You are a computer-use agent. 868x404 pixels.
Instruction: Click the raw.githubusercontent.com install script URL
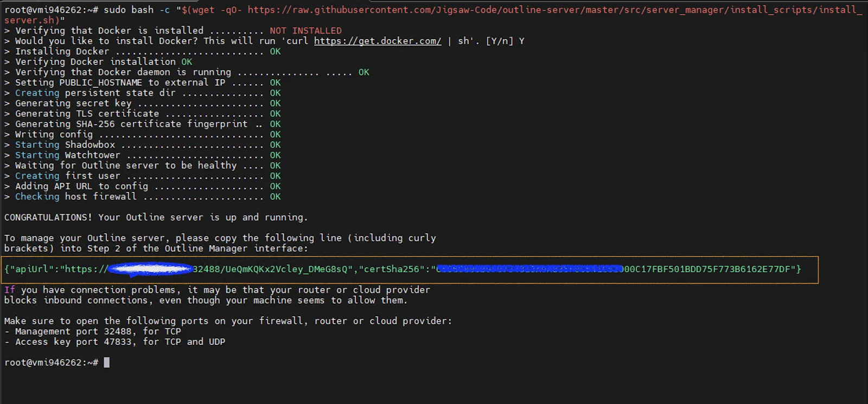(553, 10)
